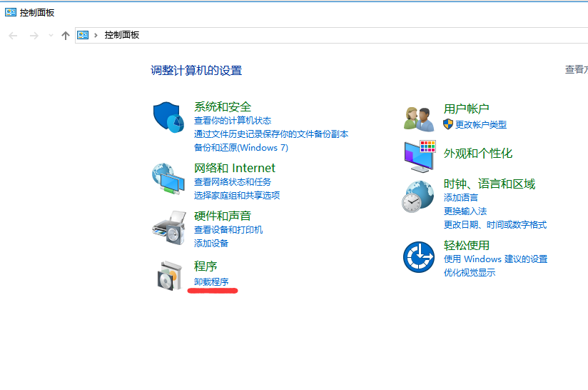588x390 pixels.
Task: Open the 优化视觉显示 link
Action: click(x=469, y=272)
